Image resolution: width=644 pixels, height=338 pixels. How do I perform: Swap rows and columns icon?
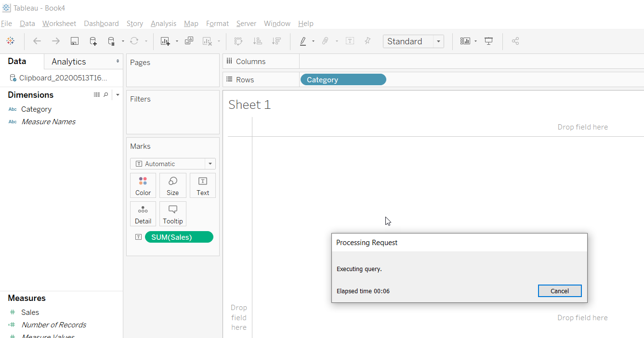tap(238, 41)
